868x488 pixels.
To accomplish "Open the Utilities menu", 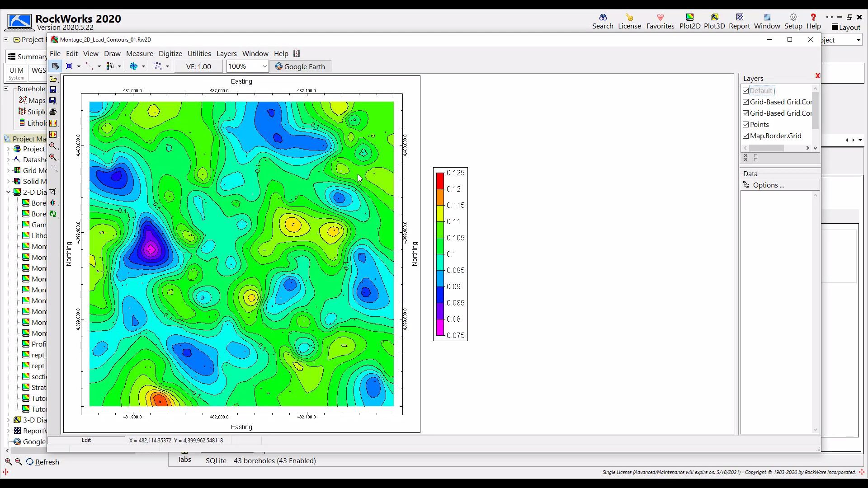I will [199, 53].
